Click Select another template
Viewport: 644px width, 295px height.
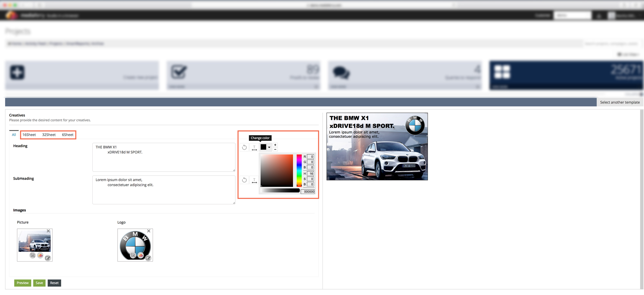[620, 102]
